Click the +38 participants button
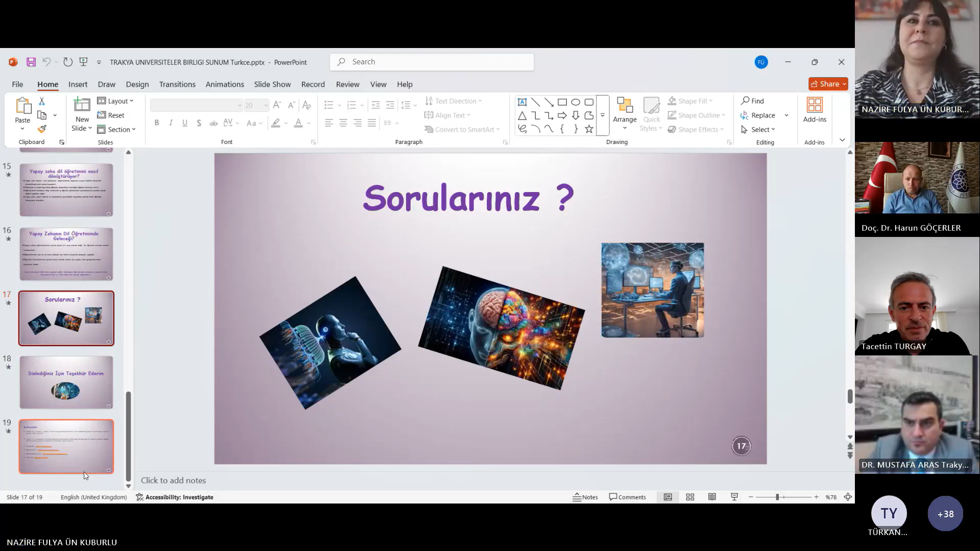The height and width of the screenshot is (551, 980). click(945, 514)
